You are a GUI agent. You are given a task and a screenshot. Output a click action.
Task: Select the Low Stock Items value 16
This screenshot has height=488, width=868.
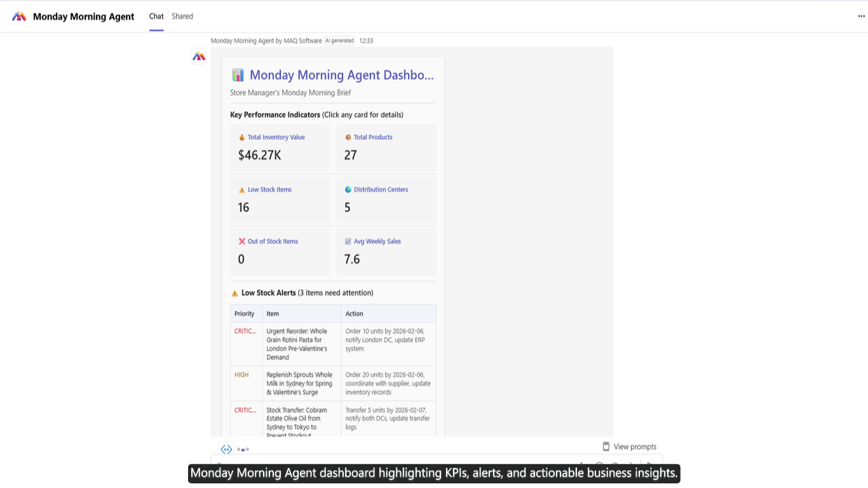pyautogui.click(x=243, y=207)
